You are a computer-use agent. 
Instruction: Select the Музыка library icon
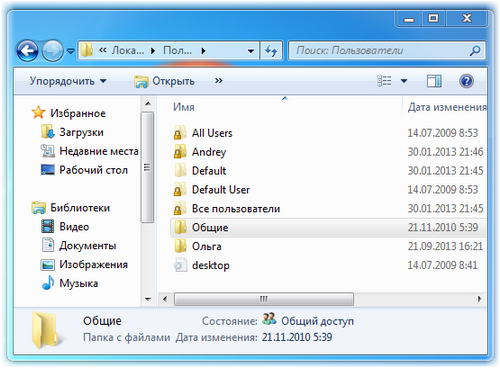click(x=48, y=283)
